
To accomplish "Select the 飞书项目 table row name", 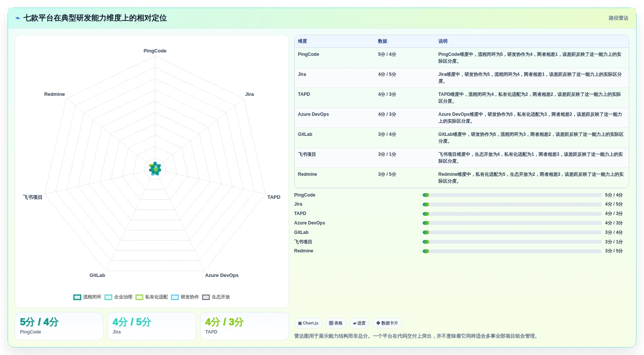I will click(307, 154).
